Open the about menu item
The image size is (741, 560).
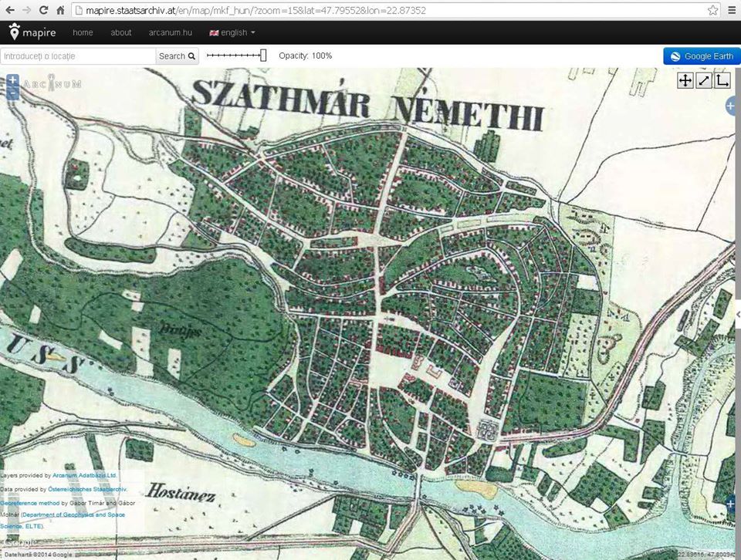coord(121,32)
